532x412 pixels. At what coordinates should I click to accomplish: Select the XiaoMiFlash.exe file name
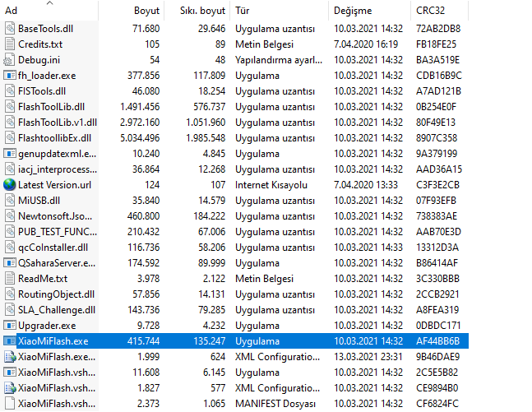pos(53,341)
